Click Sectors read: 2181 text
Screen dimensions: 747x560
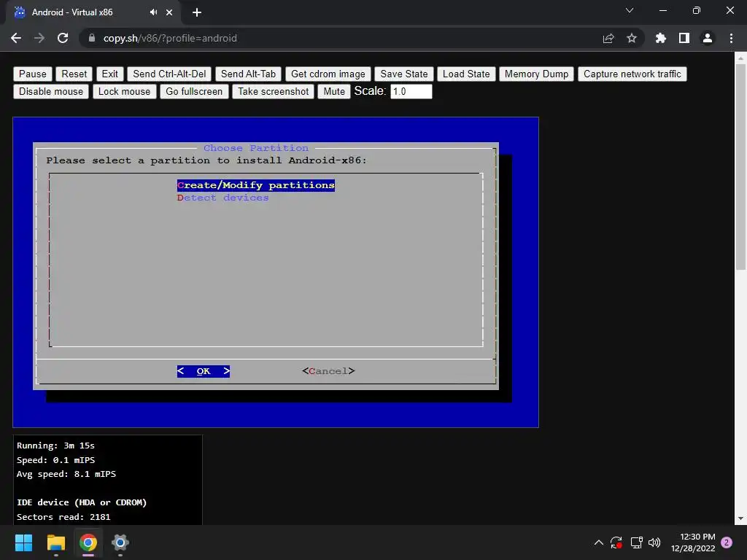click(63, 517)
